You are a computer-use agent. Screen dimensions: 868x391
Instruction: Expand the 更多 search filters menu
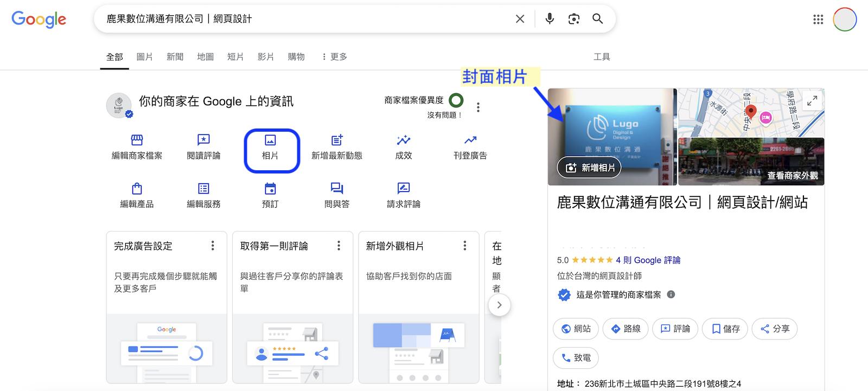point(334,57)
